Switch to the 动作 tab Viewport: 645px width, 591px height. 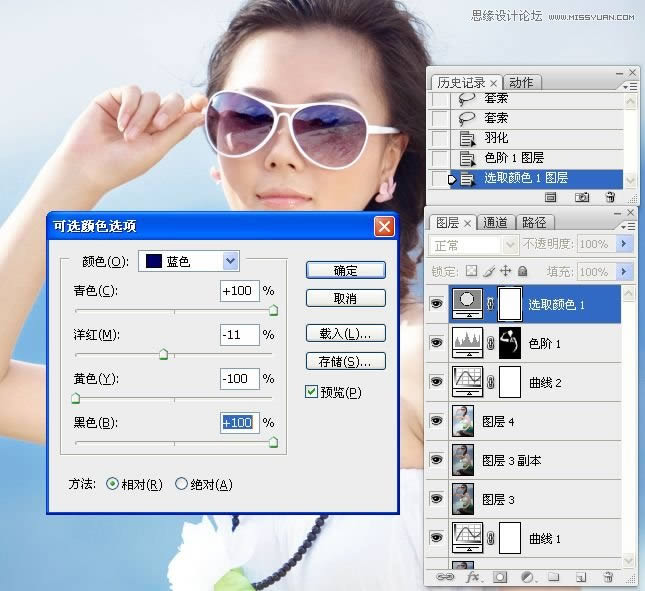tap(521, 82)
